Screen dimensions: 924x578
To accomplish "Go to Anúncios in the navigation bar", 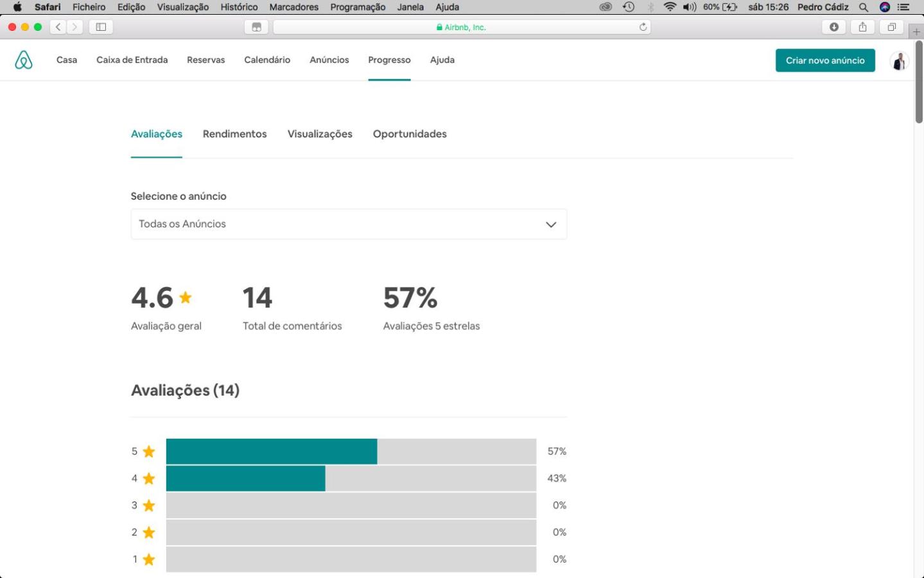I will click(x=329, y=60).
